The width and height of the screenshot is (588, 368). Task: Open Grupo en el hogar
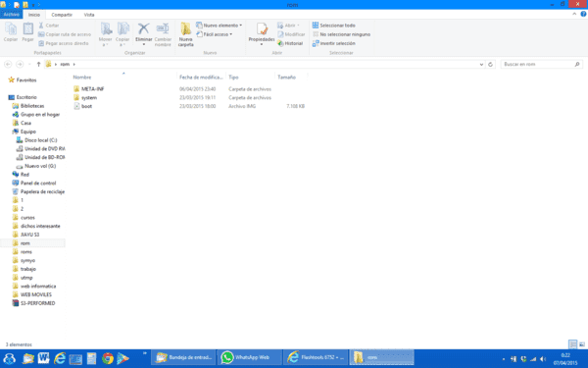point(40,115)
